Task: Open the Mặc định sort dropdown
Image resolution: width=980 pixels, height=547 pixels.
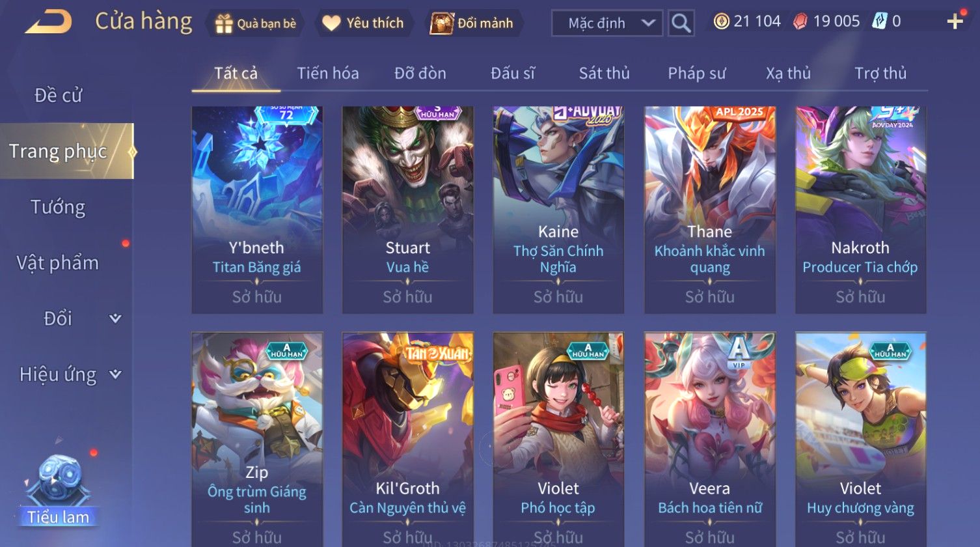Action: (607, 23)
